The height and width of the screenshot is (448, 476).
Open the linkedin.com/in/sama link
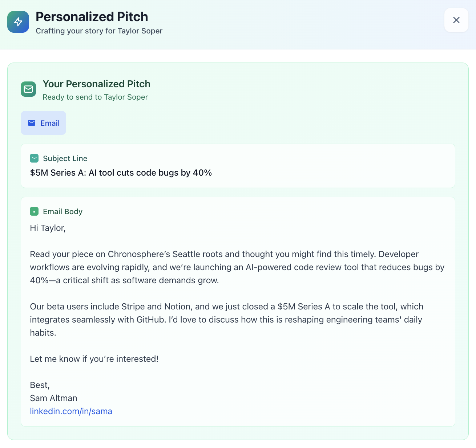click(71, 411)
